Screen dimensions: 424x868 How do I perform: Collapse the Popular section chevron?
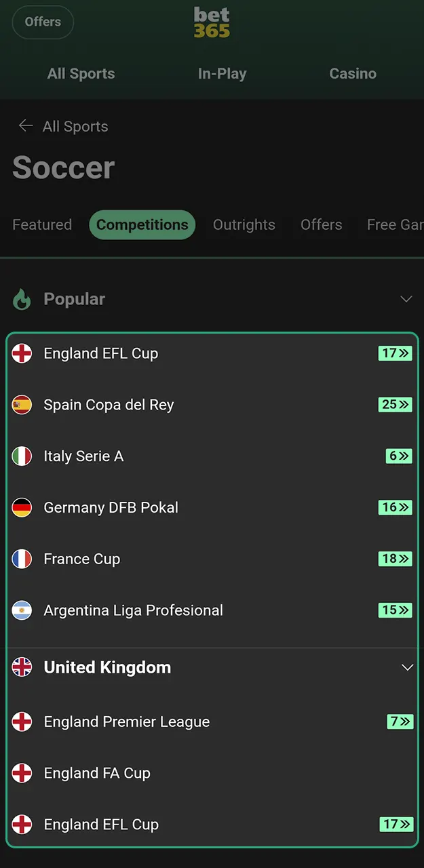(406, 298)
